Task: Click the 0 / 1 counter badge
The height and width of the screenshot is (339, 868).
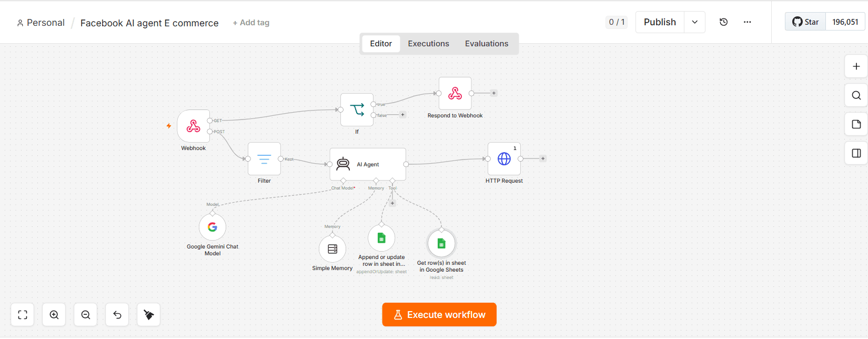Action: pyautogui.click(x=617, y=22)
